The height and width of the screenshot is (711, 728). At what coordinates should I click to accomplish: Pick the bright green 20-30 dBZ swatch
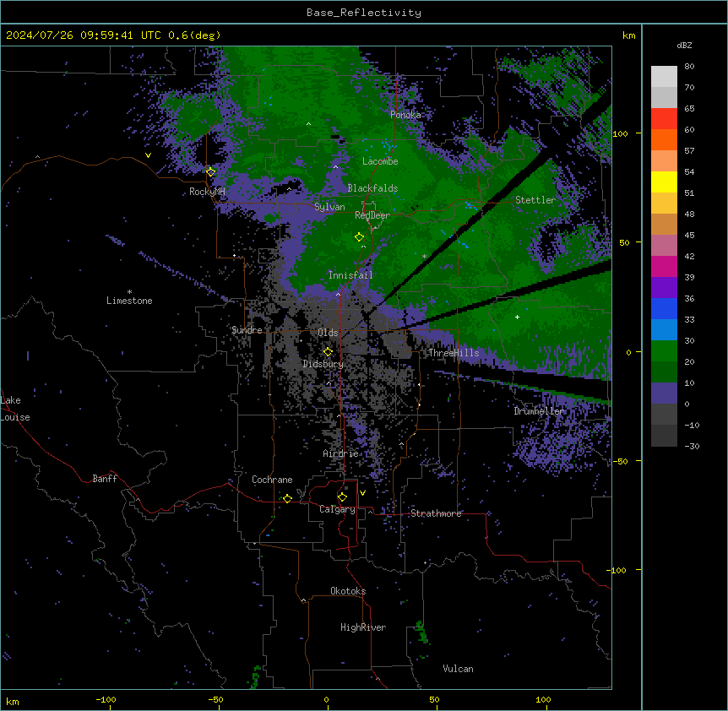pyautogui.click(x=664, y=351)
